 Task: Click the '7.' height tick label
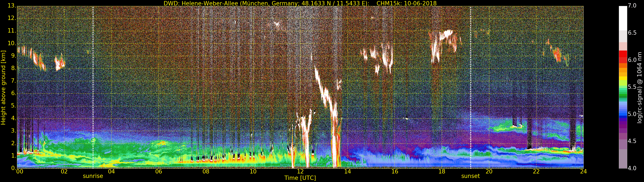(x=13, y=81)
